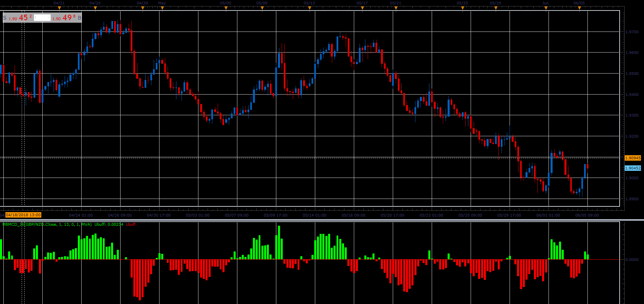This screenshot has width=644, height=304.
Task: Click the 05/14 01:00 time axis label
Action: [x=315, y=215]
